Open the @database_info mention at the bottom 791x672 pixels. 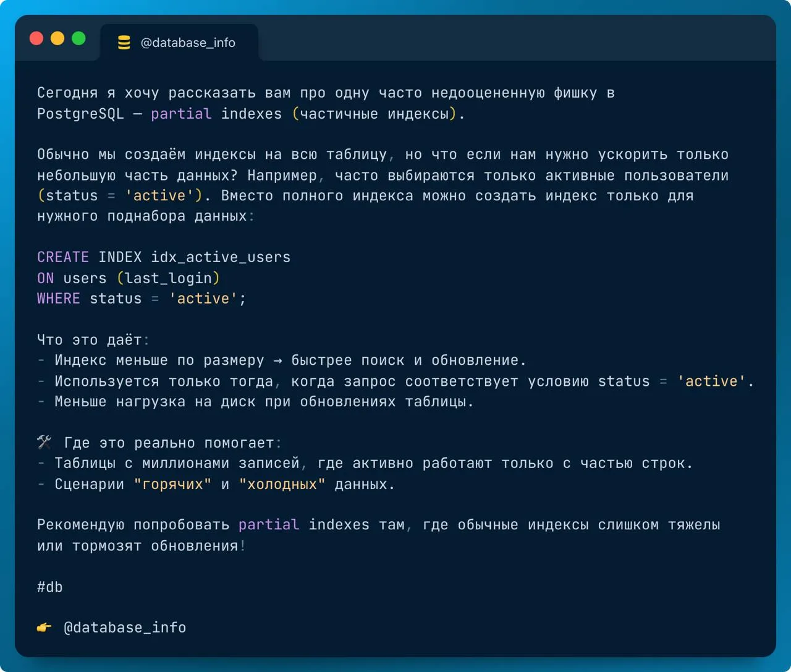(x=125, y=627)
